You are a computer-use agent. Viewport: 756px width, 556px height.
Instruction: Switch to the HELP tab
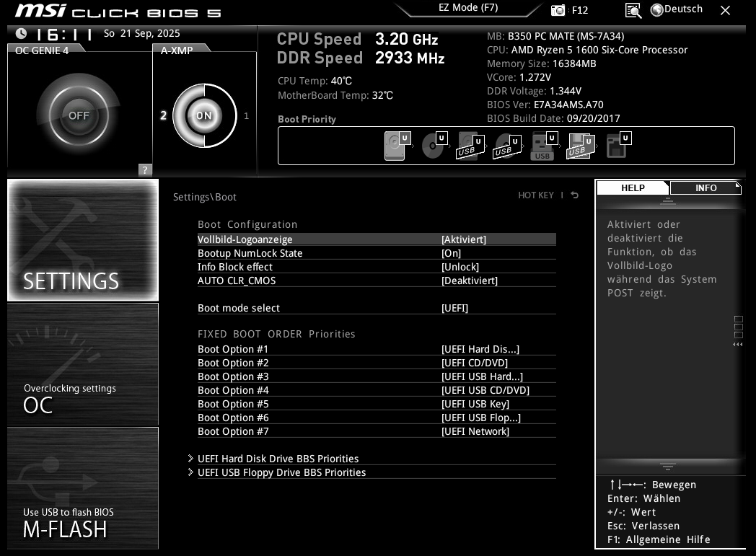[633, 188]
